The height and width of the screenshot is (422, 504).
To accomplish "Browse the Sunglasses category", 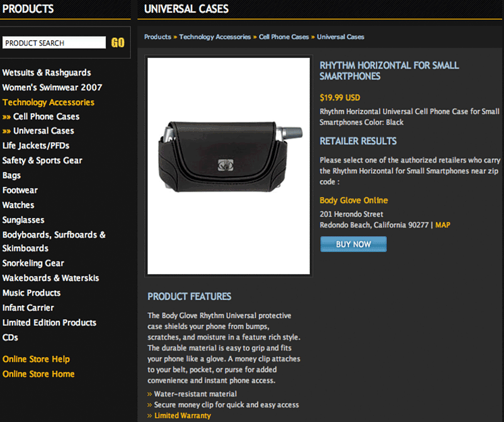I will tap(23, 220).
